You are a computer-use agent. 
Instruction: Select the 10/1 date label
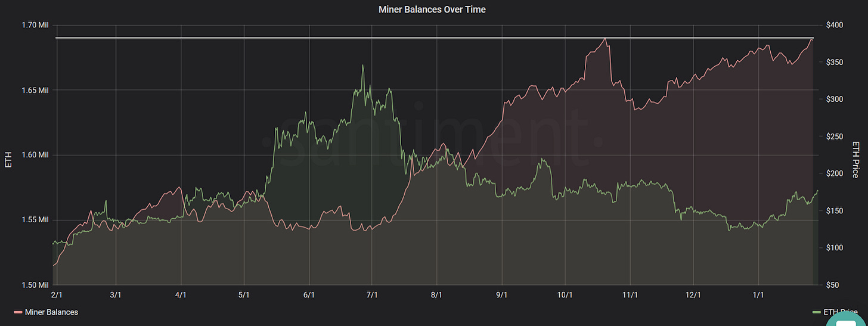565,295
